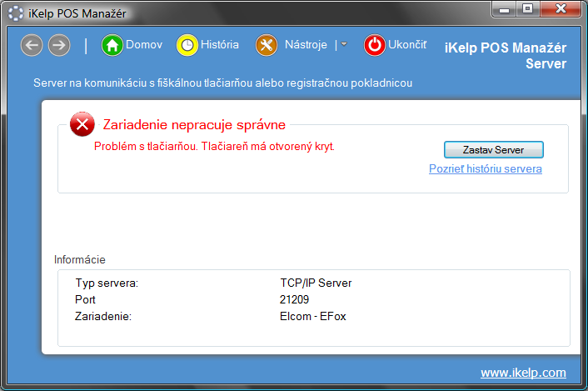Minimize the iKelp POS Manažér window
The height and width of the screenshot is (391, 588).
click(x=503, y=9)
